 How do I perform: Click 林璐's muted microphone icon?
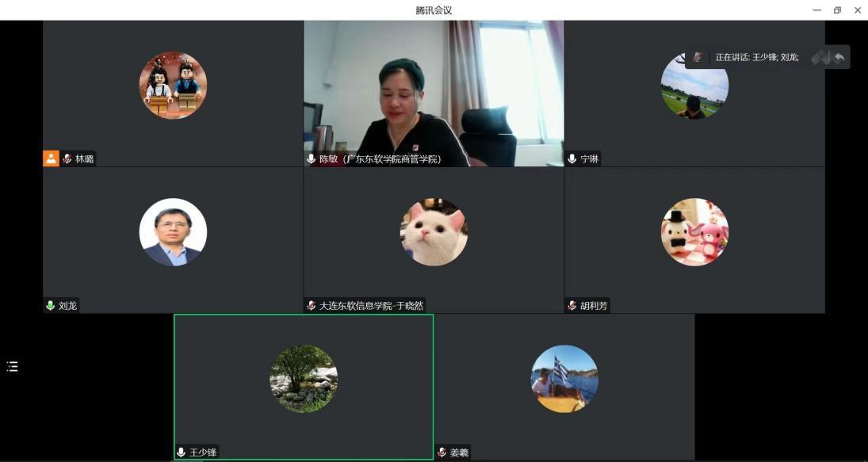coord(67,159)
